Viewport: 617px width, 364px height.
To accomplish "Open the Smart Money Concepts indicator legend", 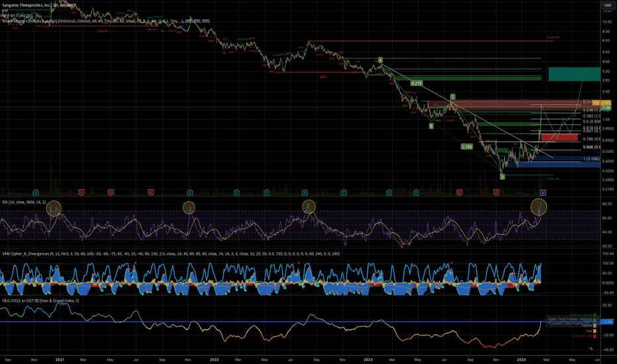I will [x=106, y=21].
